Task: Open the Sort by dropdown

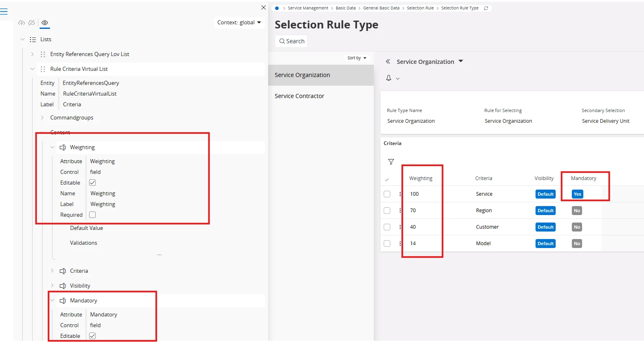Action: (357, 58)
